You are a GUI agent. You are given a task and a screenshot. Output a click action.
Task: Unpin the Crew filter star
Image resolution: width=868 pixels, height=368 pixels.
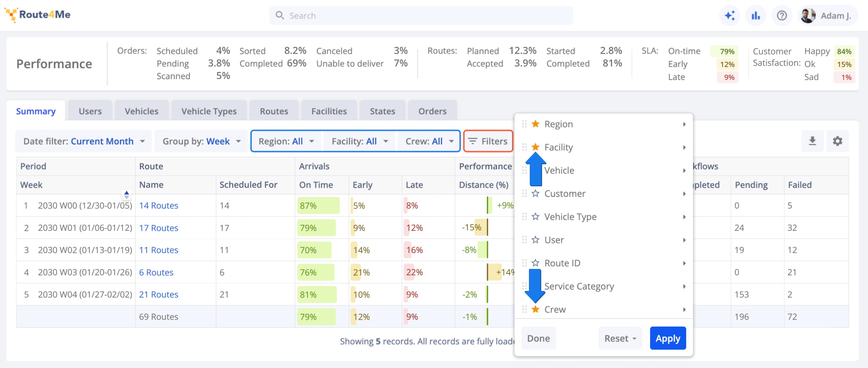tap(536, 309)
